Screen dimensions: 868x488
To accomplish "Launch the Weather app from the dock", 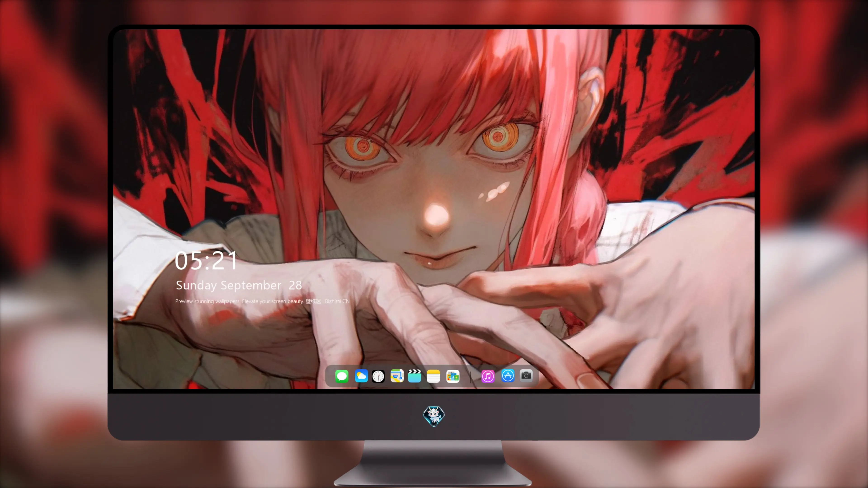I will pyautogui.click(x=361, y=376).
